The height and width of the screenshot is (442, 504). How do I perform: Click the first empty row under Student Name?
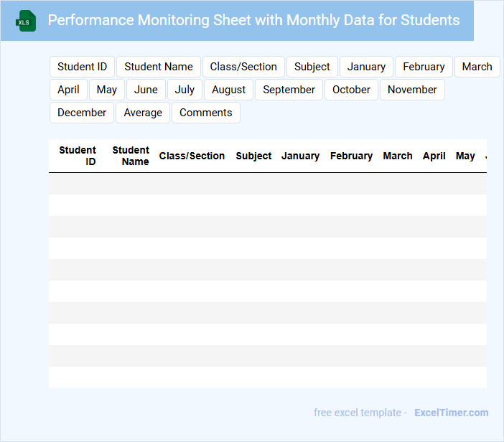(x=131, y=184)
